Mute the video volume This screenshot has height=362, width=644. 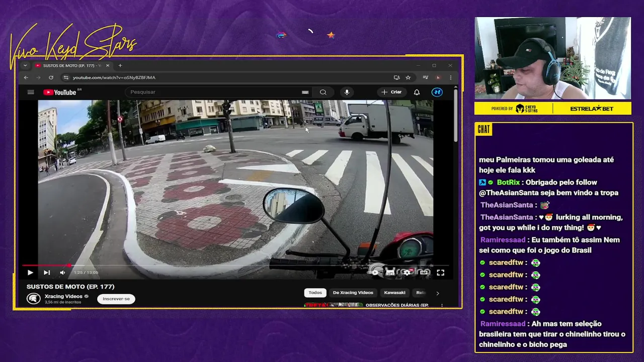pos(62,273)
